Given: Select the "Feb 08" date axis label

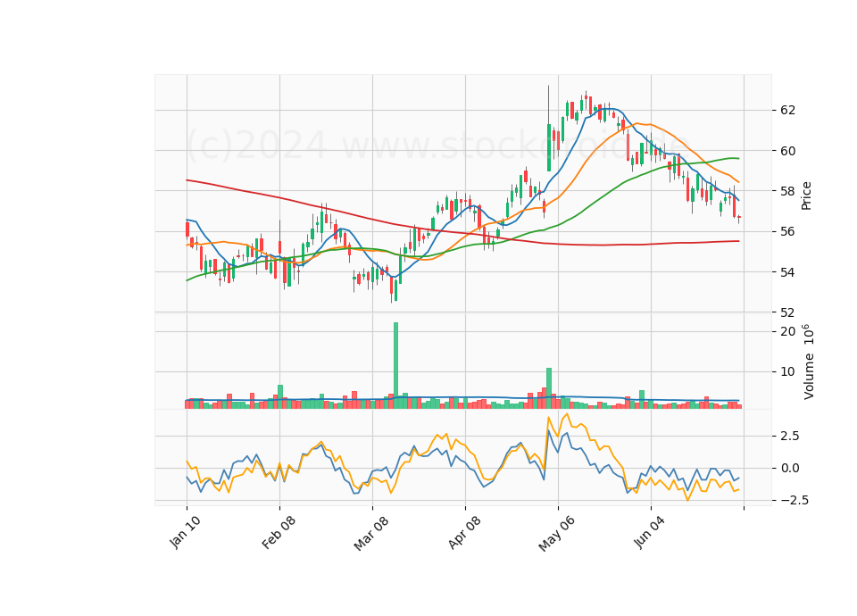Looking at the screenshot, I should 279,532.
